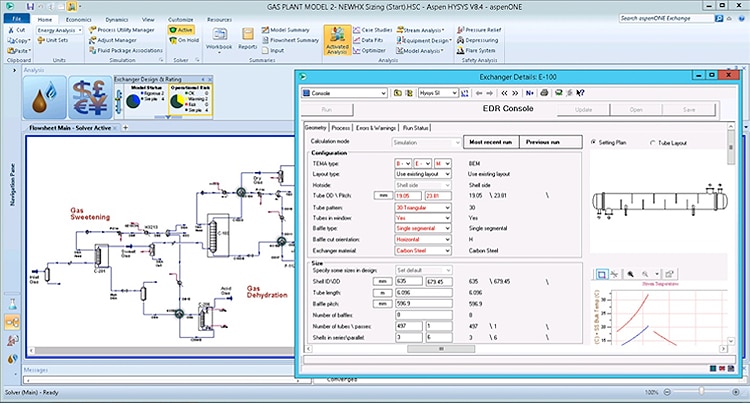Open the Layout type dropdown
Viewport: 750px width, 404px height.
point(422,174)
